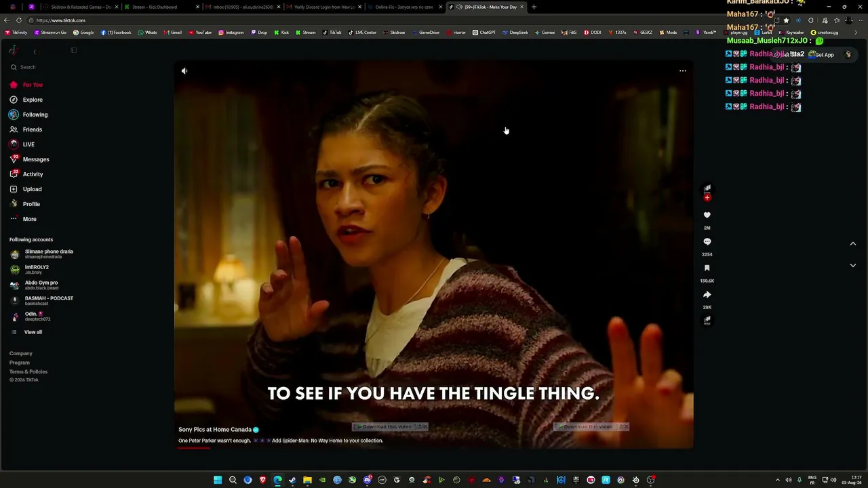Bookmark the video to favorites
This screenshot has width=868, height=488.
(x=707, y=268)
